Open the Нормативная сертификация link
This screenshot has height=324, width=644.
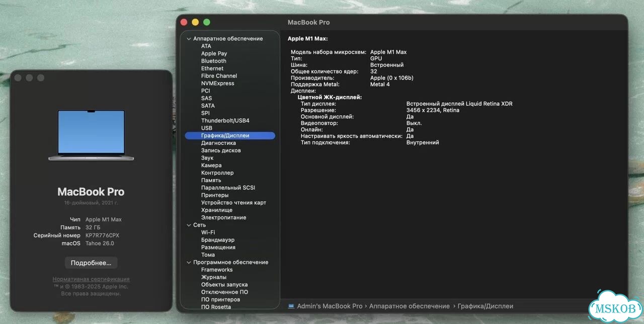pyautogui.click(x=91, y=279)
